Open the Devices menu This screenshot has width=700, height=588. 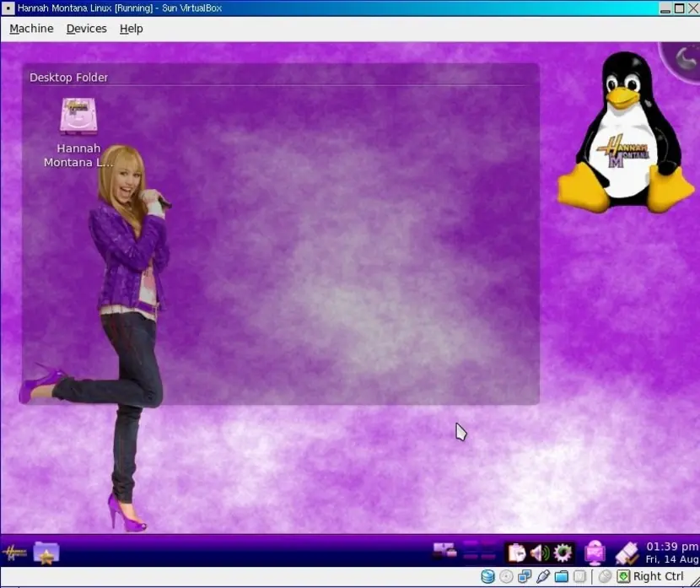point(87,29)
